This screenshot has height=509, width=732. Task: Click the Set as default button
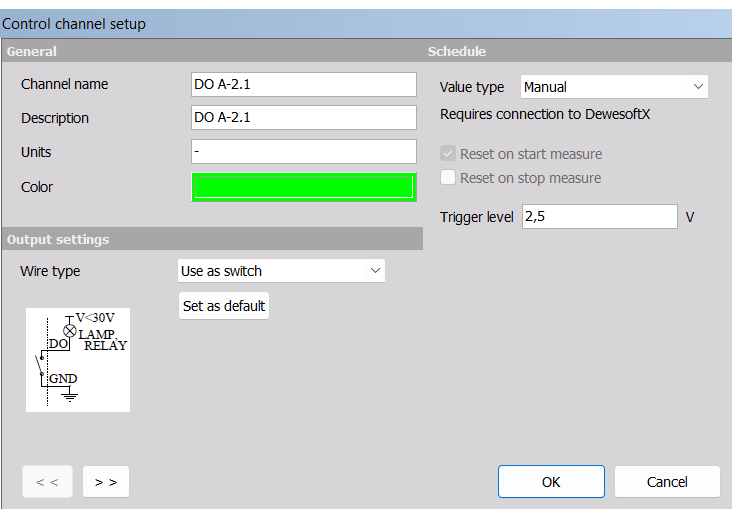point(224,306)
